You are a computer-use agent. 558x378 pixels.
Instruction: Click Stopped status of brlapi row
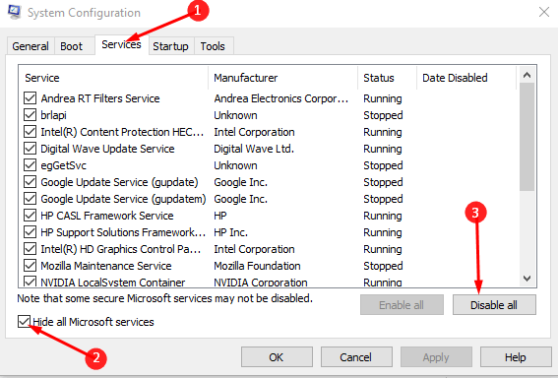[383, 115]
